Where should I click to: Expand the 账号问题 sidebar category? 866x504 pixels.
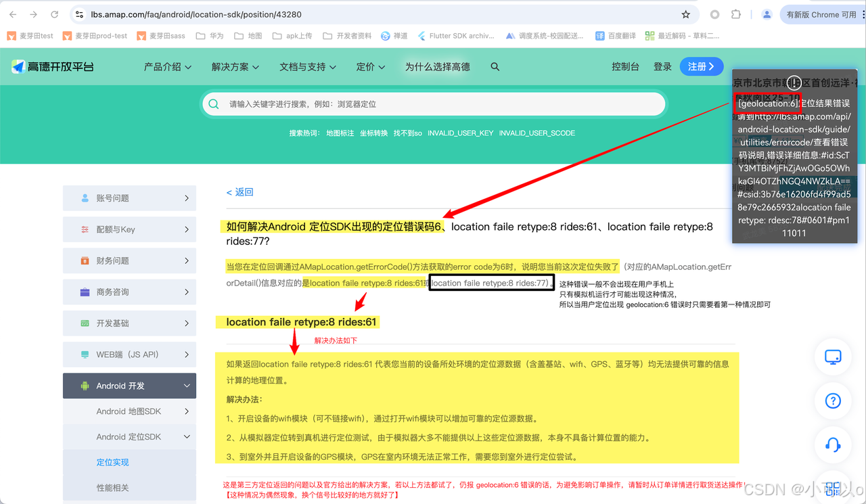click(x=129, y=198)
